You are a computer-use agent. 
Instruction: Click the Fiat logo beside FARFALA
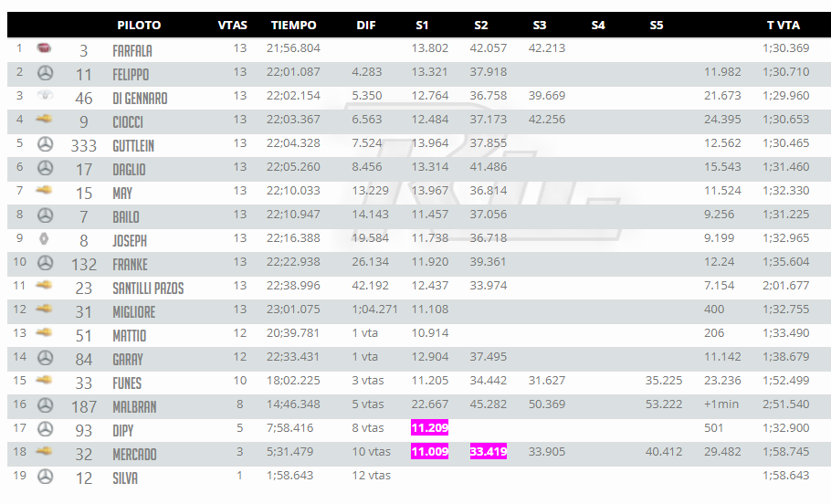pyautogui.click(x=44, y=48)
